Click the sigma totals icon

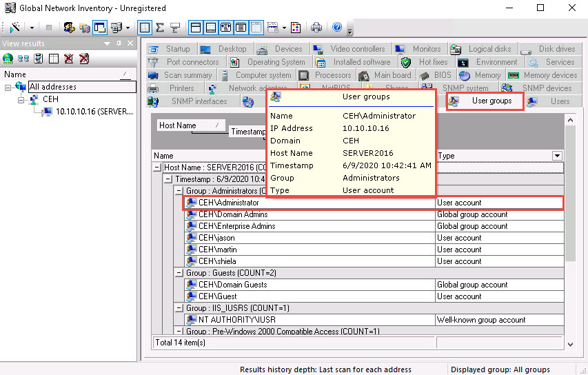coord(160,28)
